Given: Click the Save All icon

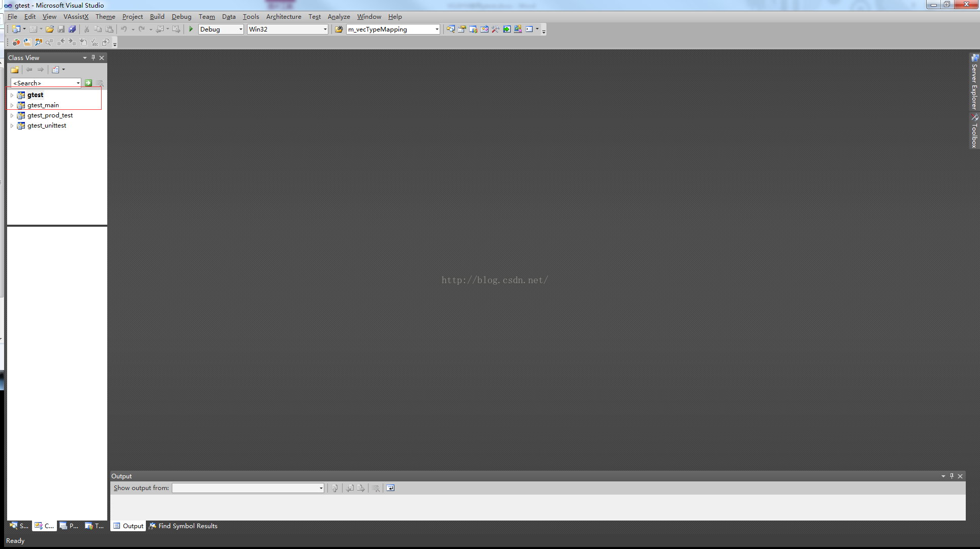Looking at the screenshot, I should (x=72, y=29).
